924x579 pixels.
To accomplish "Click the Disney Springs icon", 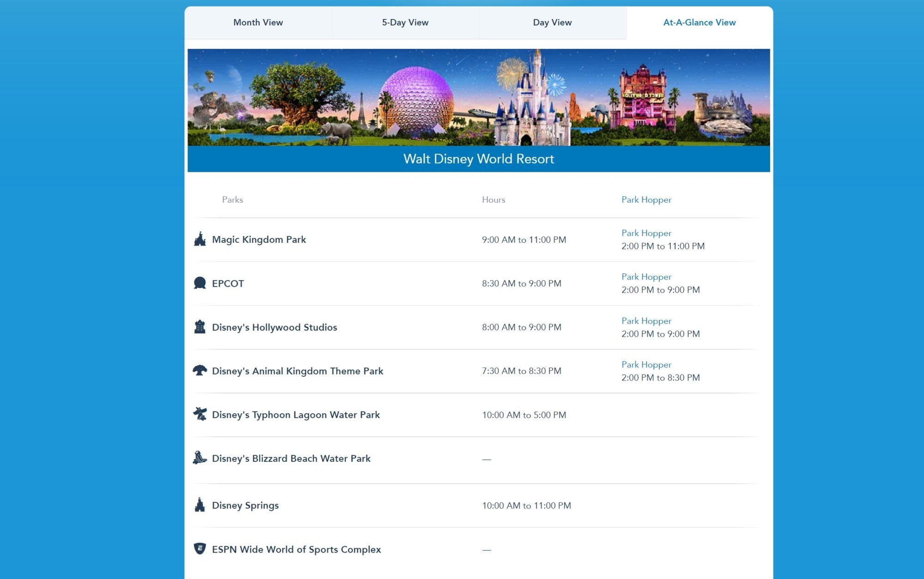I will (x=200, y=505).
